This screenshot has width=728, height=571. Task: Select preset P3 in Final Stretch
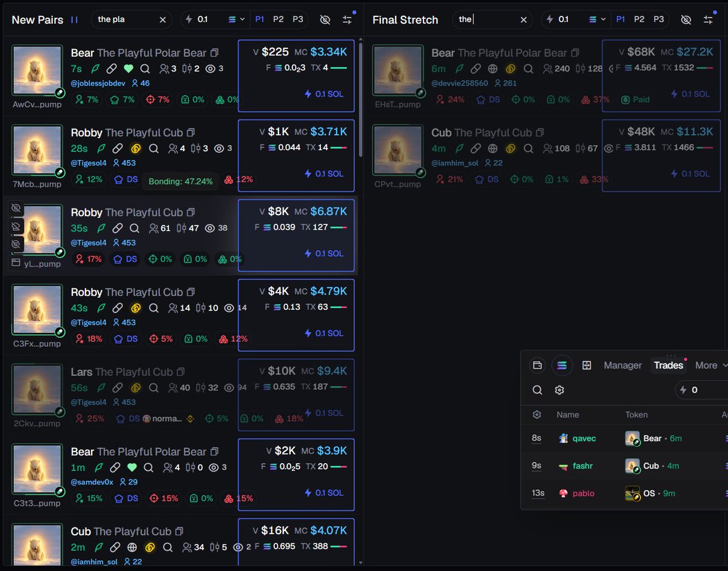click(x=659, y=19)
